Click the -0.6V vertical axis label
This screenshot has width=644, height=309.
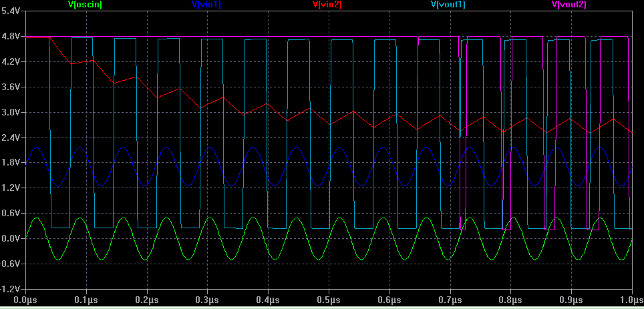10,264
